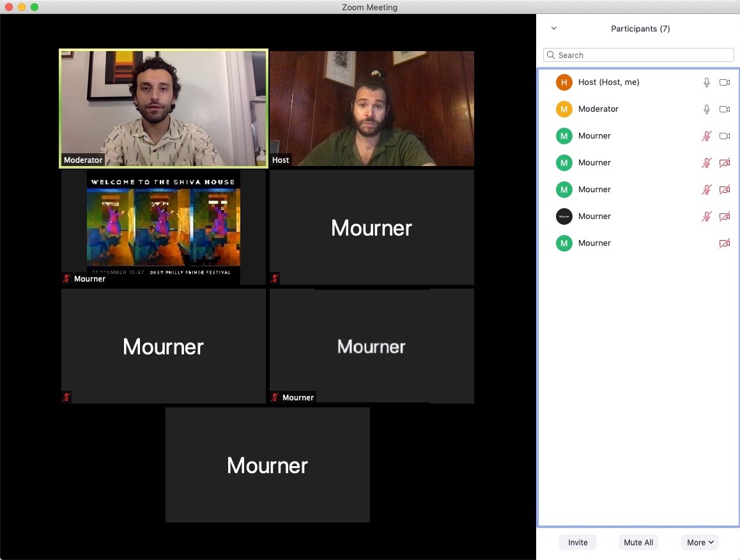740x560 pixels.
Task: Click the yellow M avatar of the Moderator
Action: [x=564, y=109]
